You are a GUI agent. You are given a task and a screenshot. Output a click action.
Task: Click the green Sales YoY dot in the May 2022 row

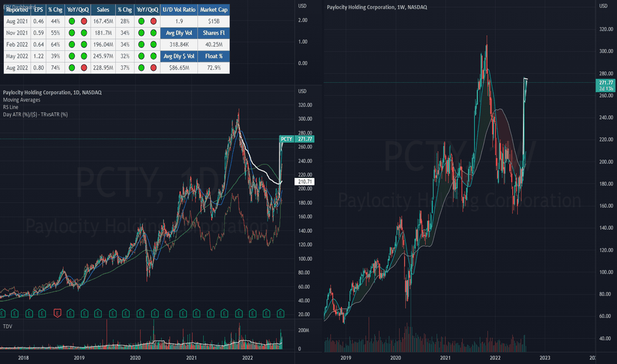coord(141,56)
